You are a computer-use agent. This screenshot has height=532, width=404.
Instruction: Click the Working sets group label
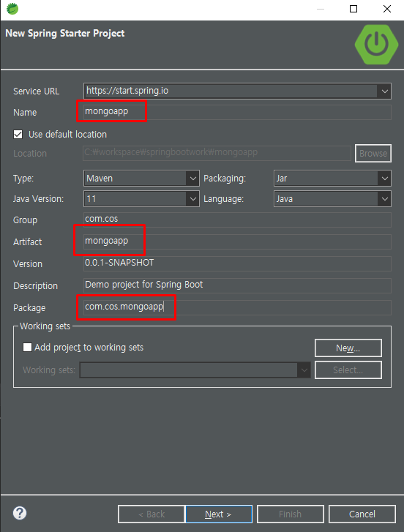click(45, 326)
